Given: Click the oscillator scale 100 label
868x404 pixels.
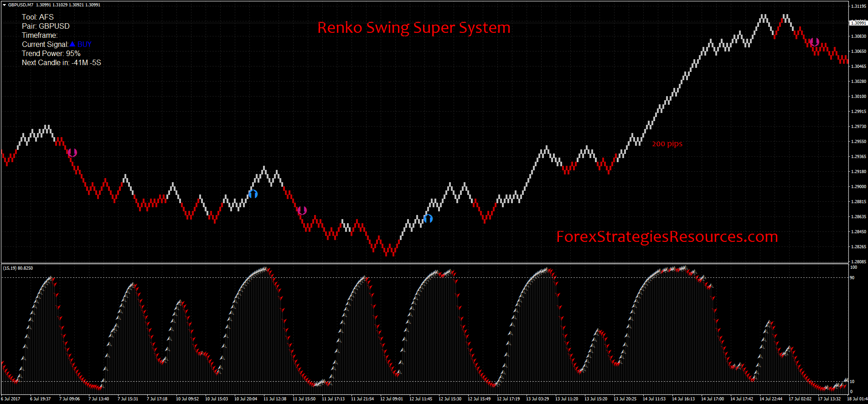Looking at the screenshot, I should point(853,267).
